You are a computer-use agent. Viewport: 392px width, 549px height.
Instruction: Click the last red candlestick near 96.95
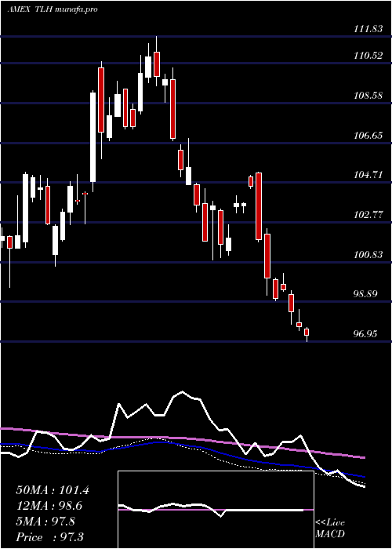[x=307, y=334]
